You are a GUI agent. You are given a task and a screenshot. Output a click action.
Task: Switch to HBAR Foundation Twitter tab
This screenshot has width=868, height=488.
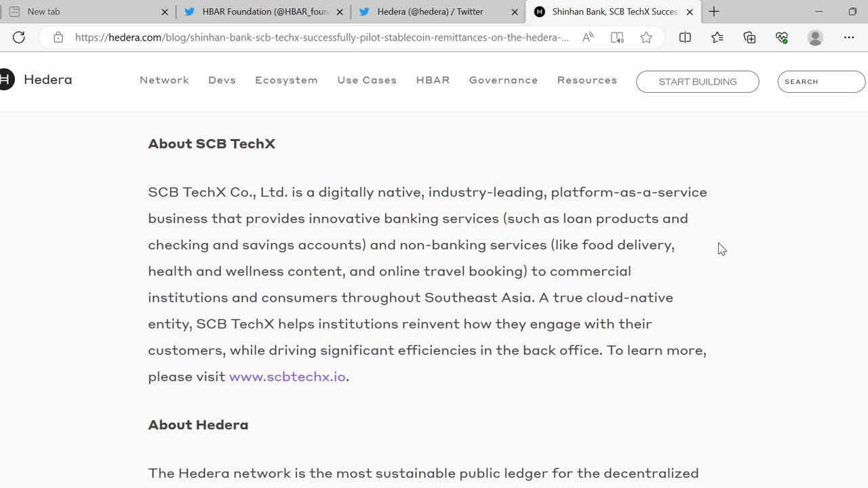(264, 12)
